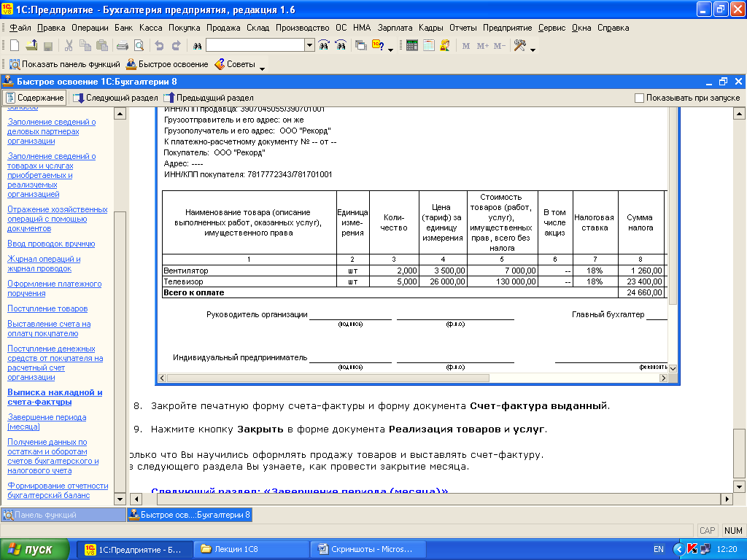Screen dimensions: 747x560
Task: Click in the toolbar search input field
Action: coord(255,45)
